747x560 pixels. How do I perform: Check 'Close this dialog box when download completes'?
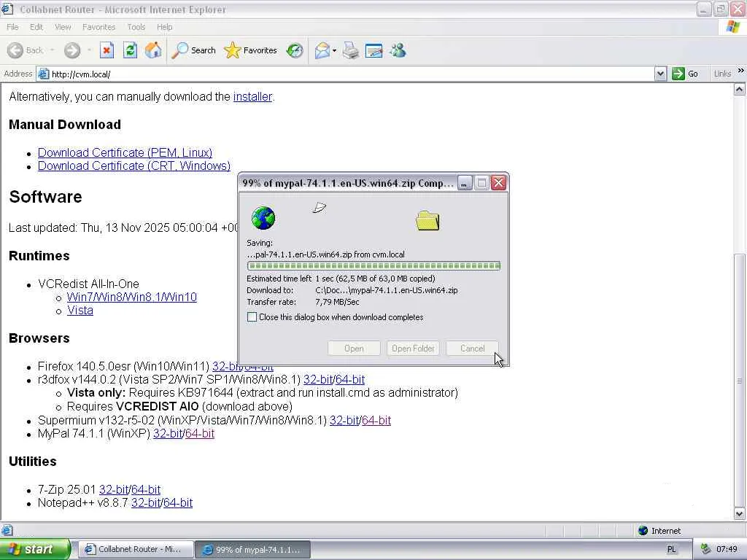coord(252,317)
